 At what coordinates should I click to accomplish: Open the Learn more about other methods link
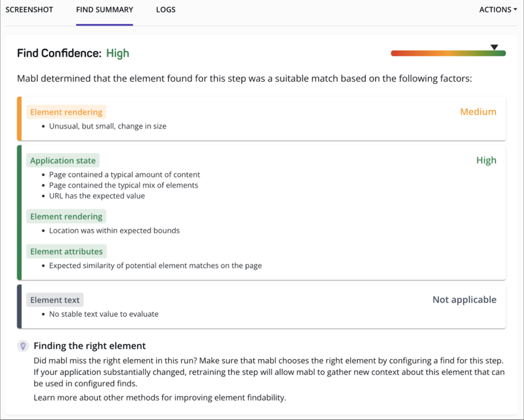(x=159, y=397)
